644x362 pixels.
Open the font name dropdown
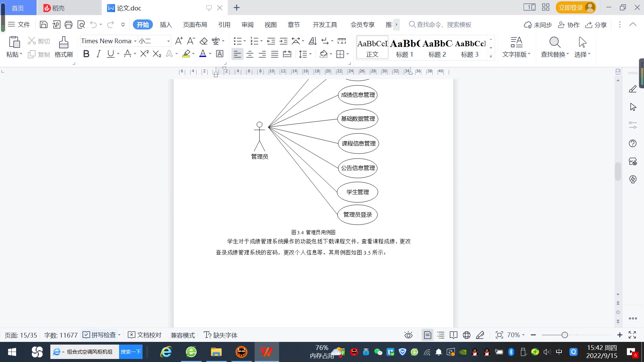pyautogui.click(x=135, y=41)
